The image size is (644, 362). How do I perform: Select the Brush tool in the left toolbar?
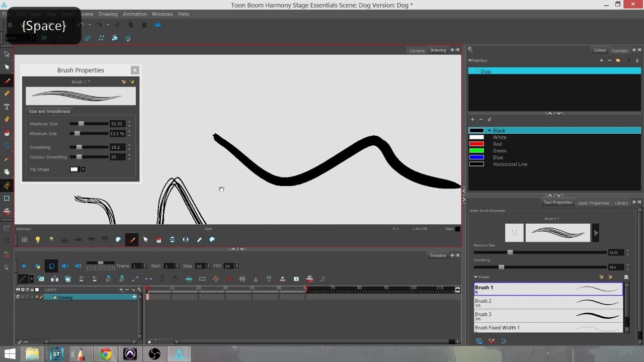coord(7,80)
